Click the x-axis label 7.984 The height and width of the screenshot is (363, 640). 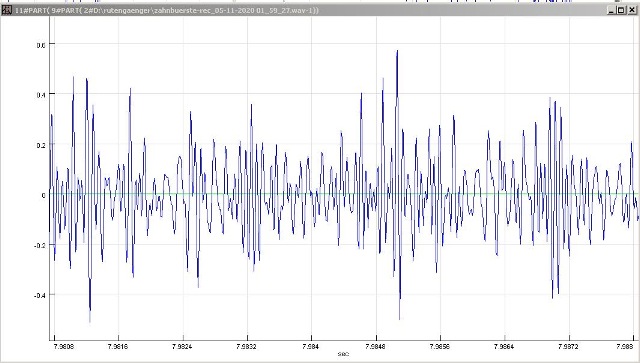pyautogui.click(x=311, y=347)
